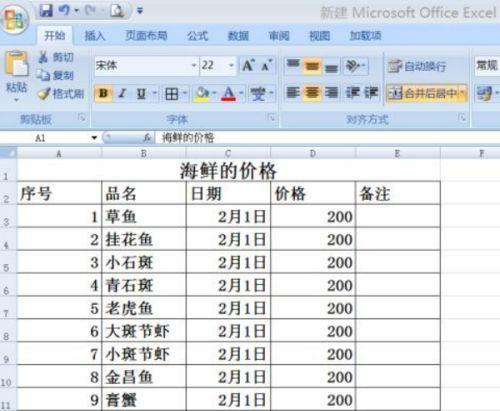Open the borders button

[172, 94]
